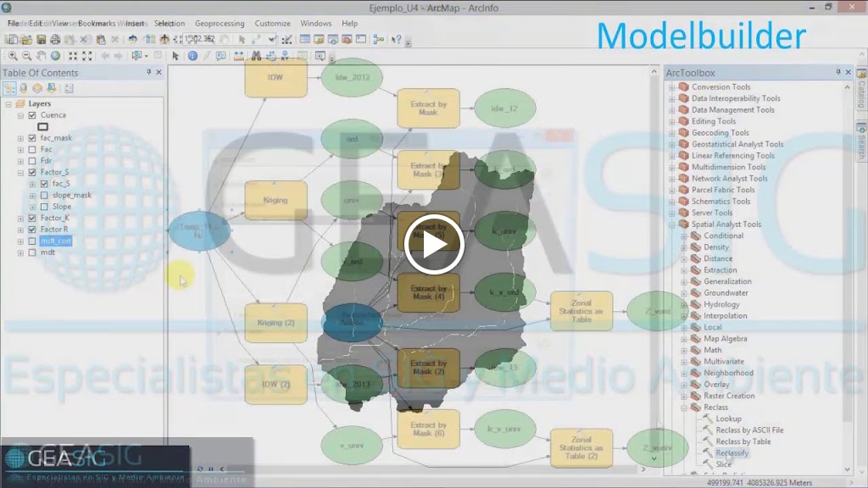868x488 pixels.
Task: Check the Fdr layer checkbox
Action: [x=32, y=161]
